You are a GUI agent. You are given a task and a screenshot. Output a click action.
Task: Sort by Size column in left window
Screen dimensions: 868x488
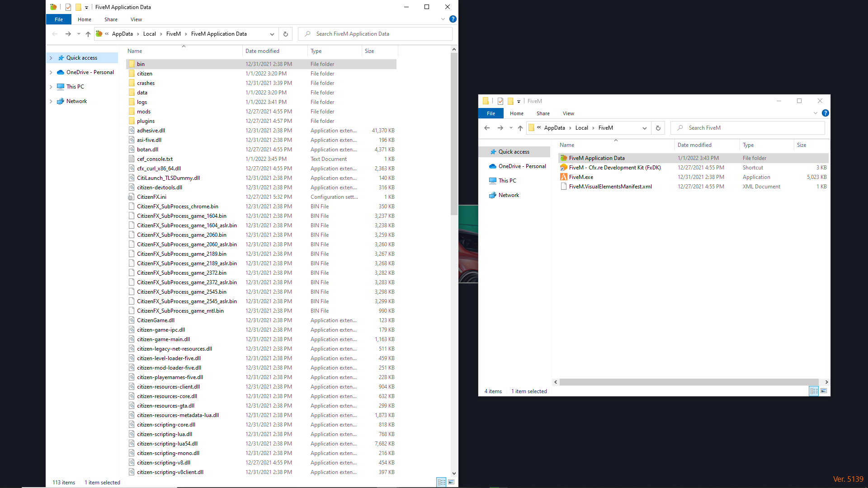coord(380,51)
